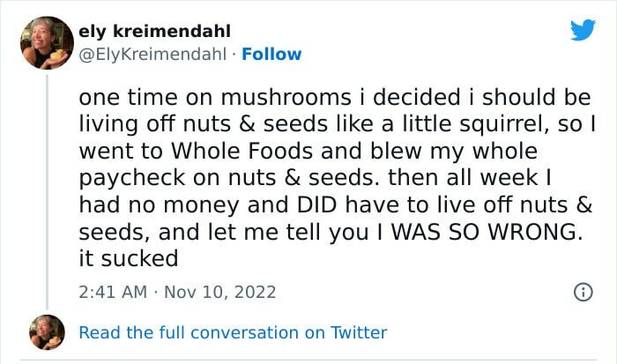The width and height of the screenshot is (617, 364).
Task: Click the opening words "one time on"
Action: [131, 96]
